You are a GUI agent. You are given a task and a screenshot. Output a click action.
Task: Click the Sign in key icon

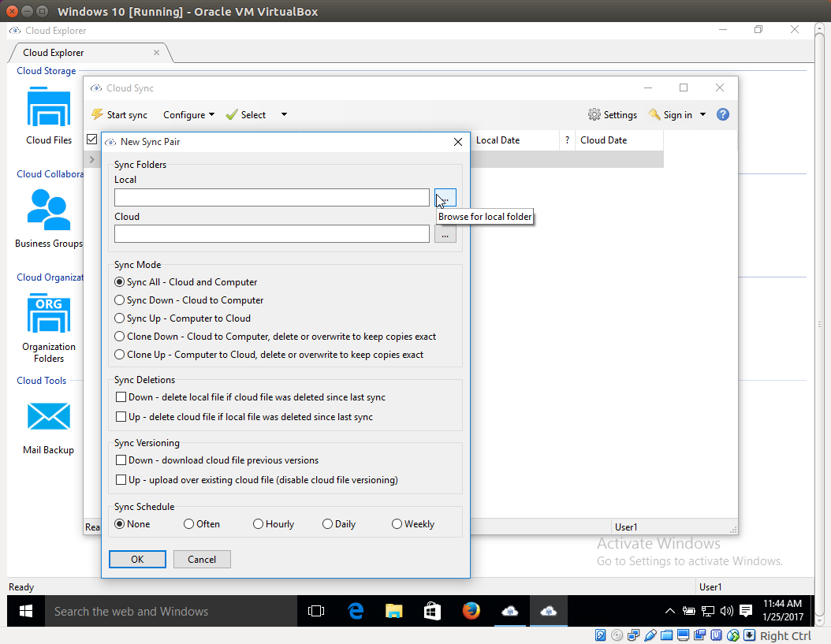(x=654, y=114)
